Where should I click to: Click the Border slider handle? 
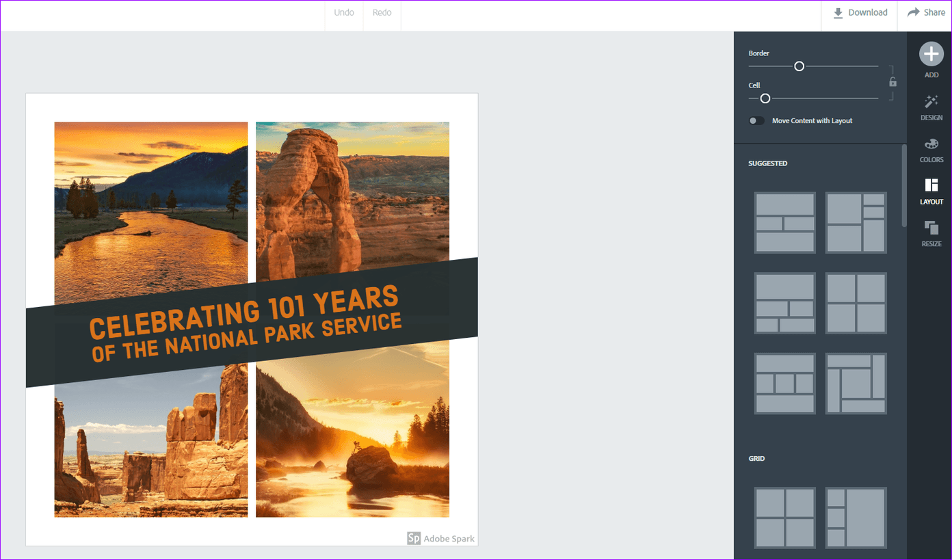[799, 66]
